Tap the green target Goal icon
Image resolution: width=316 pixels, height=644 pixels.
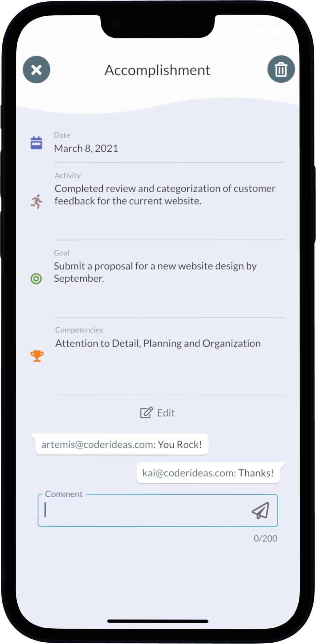pyautogui.click(x=36, y=279)
